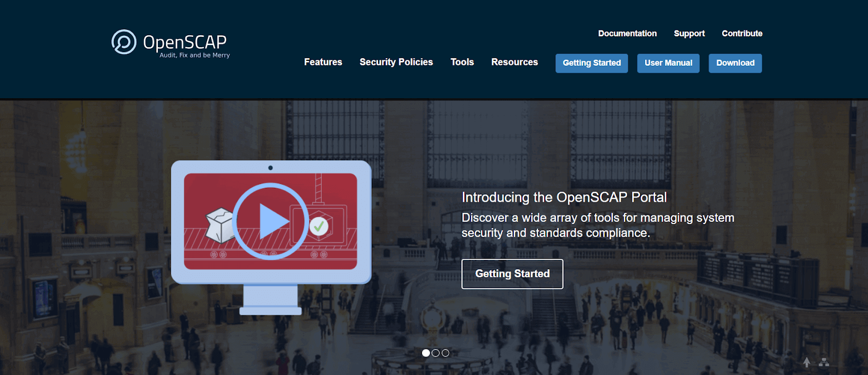
Task: Open the Contribute link
Action: [x=742, y=34]
